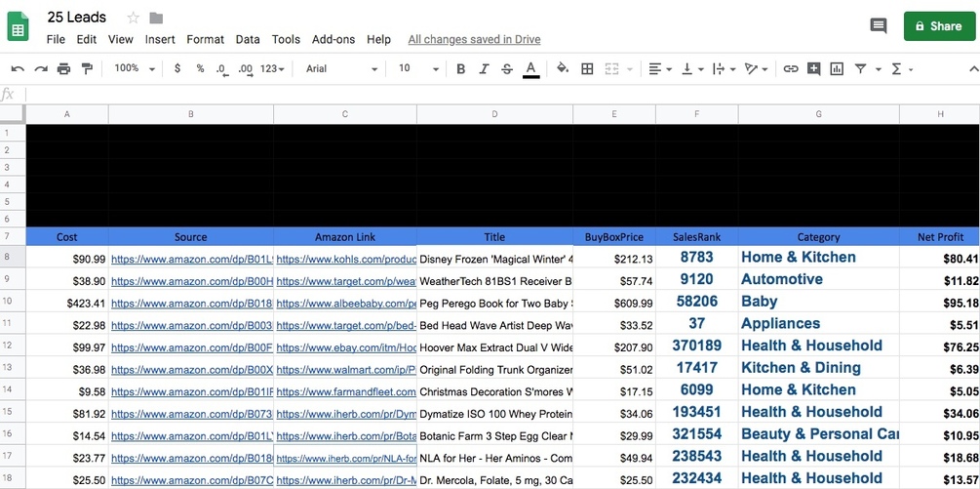Open the vertical align dropdown
The height and width of the screenshot is (489, 980).
pyautogui.click(x=692, y=68)
